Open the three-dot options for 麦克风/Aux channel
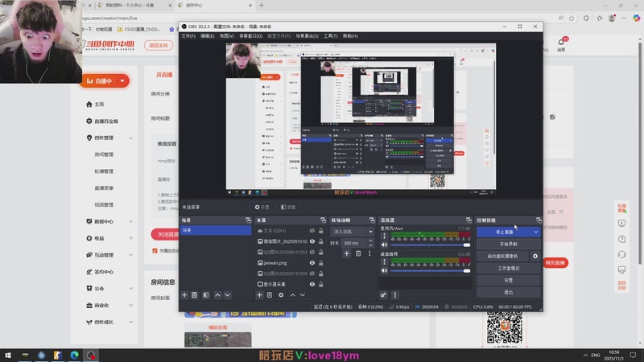 (x=384, y=236)
